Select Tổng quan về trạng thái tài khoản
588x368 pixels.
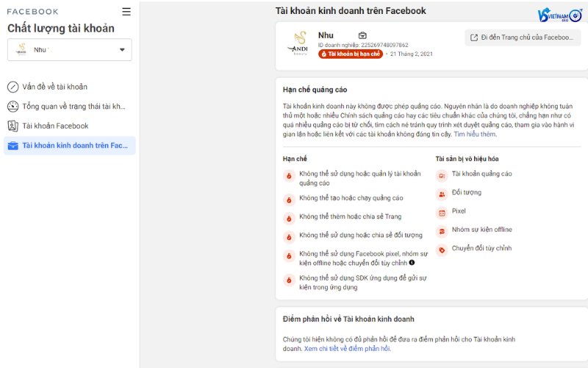[73, 107]
